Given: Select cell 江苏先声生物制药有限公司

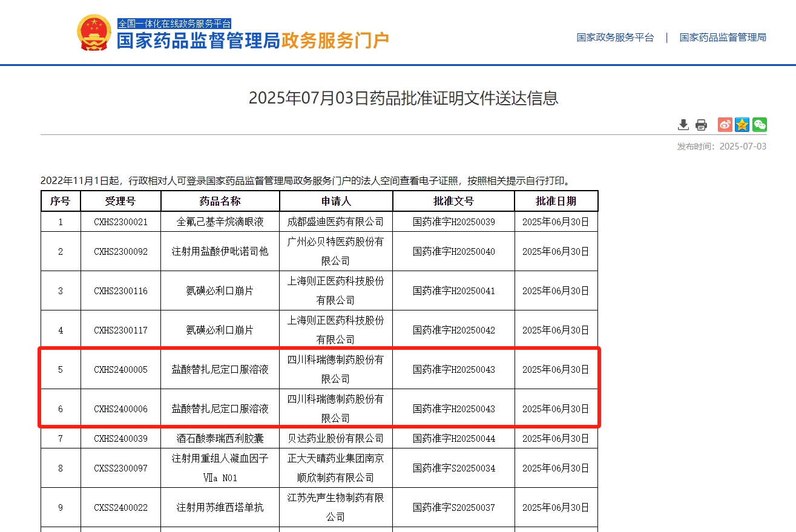Looking at the screenshot, I should coord(336,507).
